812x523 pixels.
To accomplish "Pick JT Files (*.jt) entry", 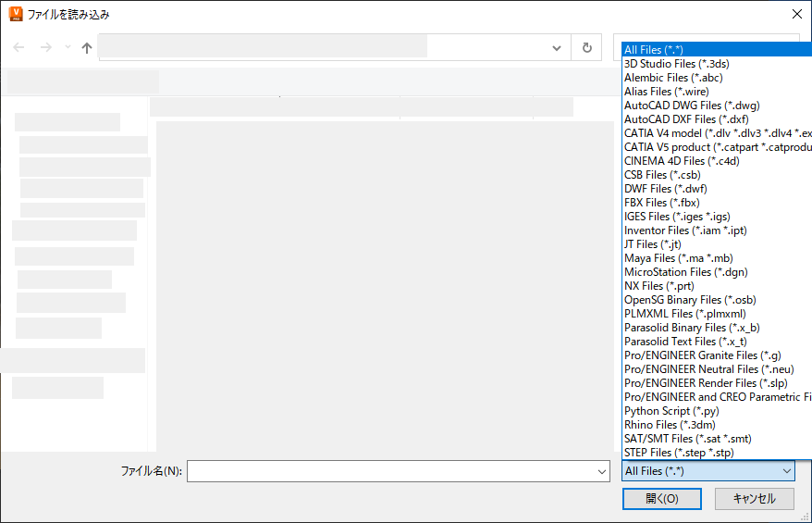I will (717, 244).
